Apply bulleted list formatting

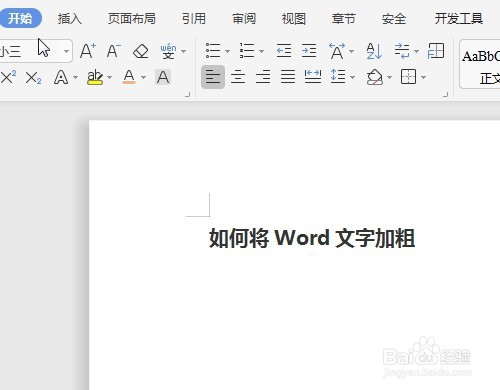(x=213, y=51)
